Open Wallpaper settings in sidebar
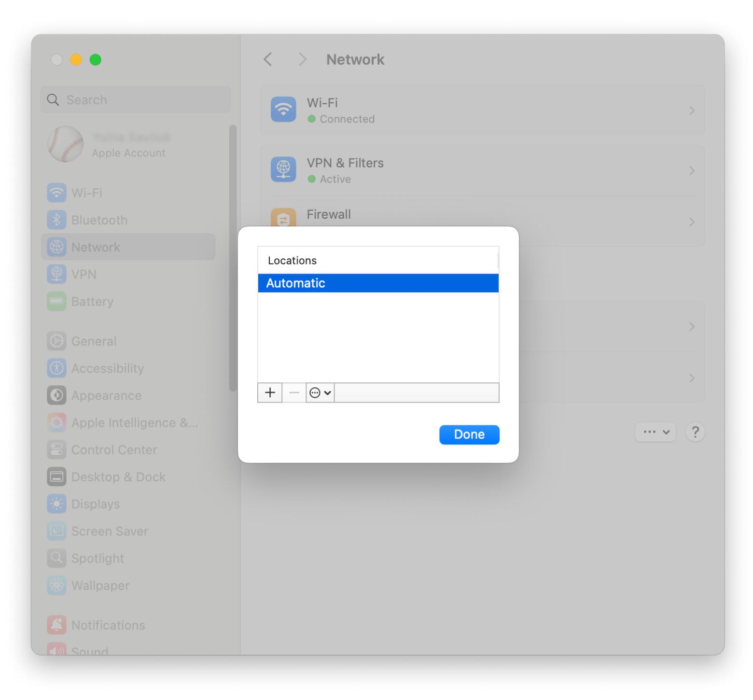 [100, 586]
